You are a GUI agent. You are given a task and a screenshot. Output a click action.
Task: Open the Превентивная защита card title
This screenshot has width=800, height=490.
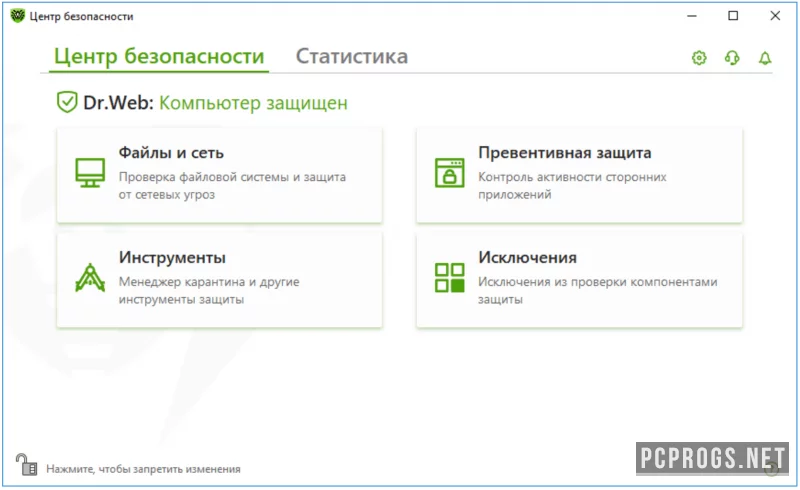click(565, 153)
